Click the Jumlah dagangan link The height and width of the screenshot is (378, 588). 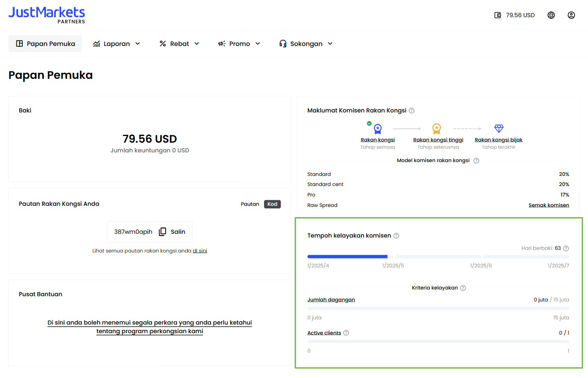331,300
